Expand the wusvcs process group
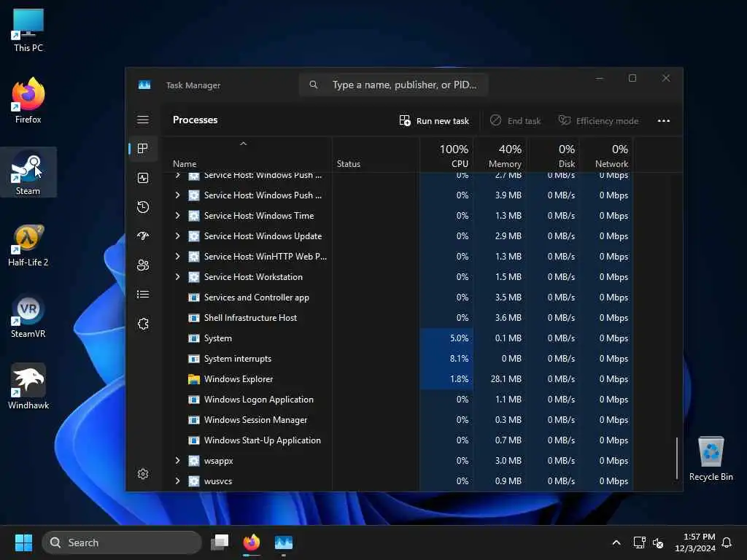This screenshot has height=560, width=747. tap(177, 481)
